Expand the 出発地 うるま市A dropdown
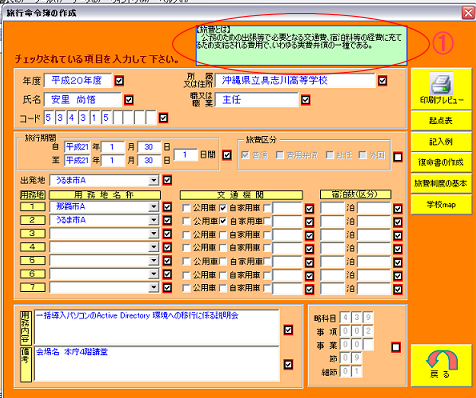Screen dimensions: 476x398 [153, 180]
